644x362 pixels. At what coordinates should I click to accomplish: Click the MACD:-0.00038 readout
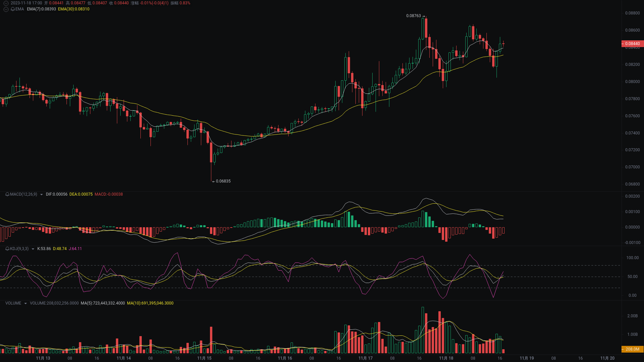click(x=109, y=194)
